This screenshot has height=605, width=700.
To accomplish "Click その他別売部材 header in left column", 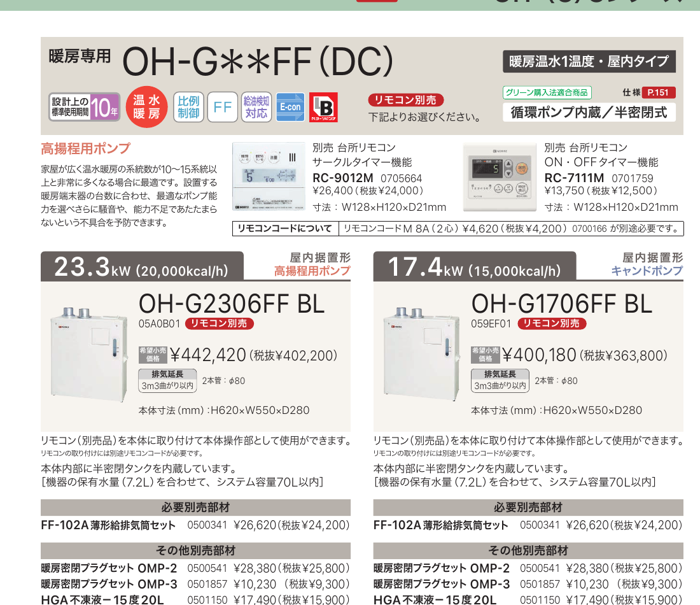I will click(195, 550).
